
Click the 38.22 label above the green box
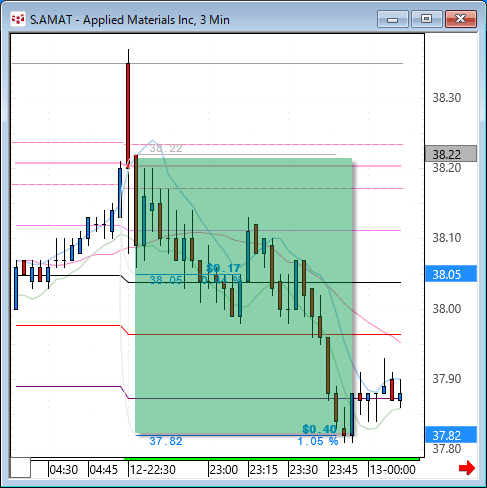point(166,148)
